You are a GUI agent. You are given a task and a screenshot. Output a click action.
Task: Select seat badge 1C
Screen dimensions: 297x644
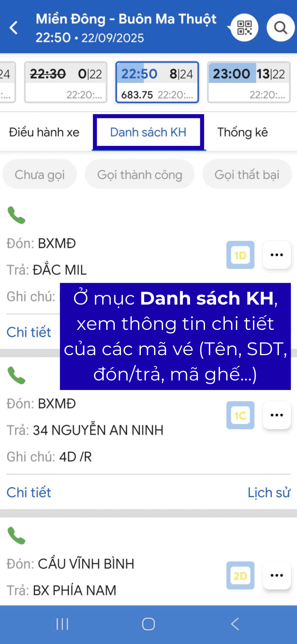coord(240,415)
